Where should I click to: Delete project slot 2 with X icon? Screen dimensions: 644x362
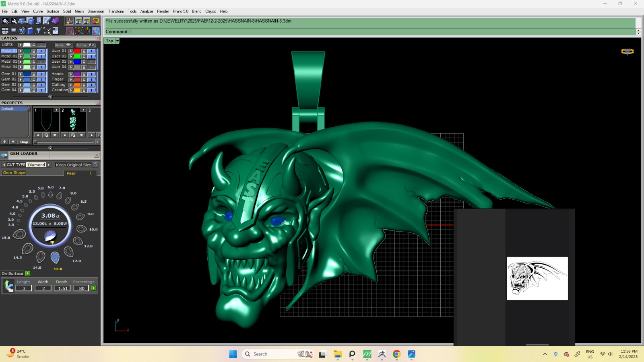coord(81,135)
